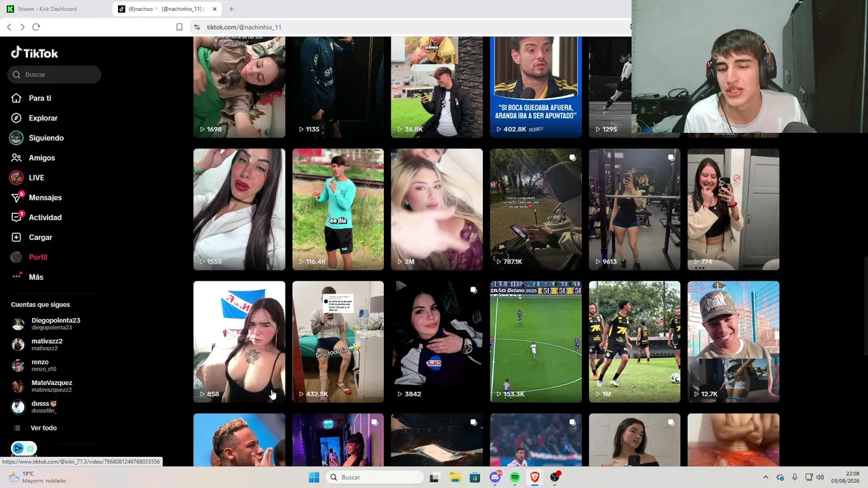
Task: Open the video with 774 views
Action: pos(734,209)
